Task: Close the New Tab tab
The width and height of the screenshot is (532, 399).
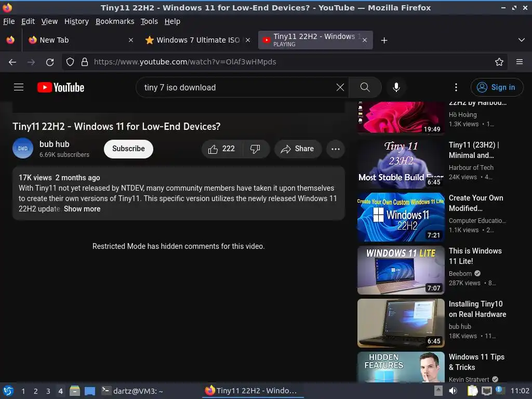Action: (x=131, y=40)
